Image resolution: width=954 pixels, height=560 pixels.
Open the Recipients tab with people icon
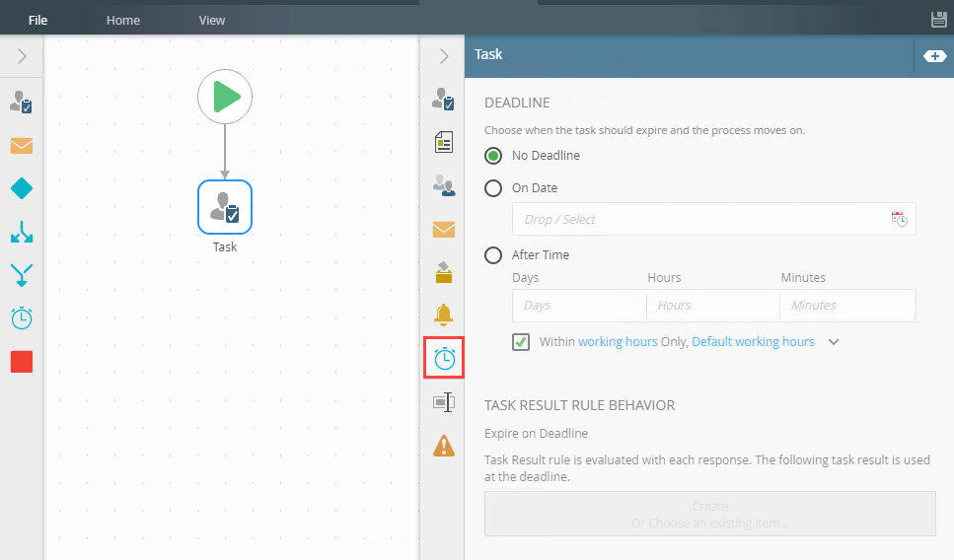444,185
